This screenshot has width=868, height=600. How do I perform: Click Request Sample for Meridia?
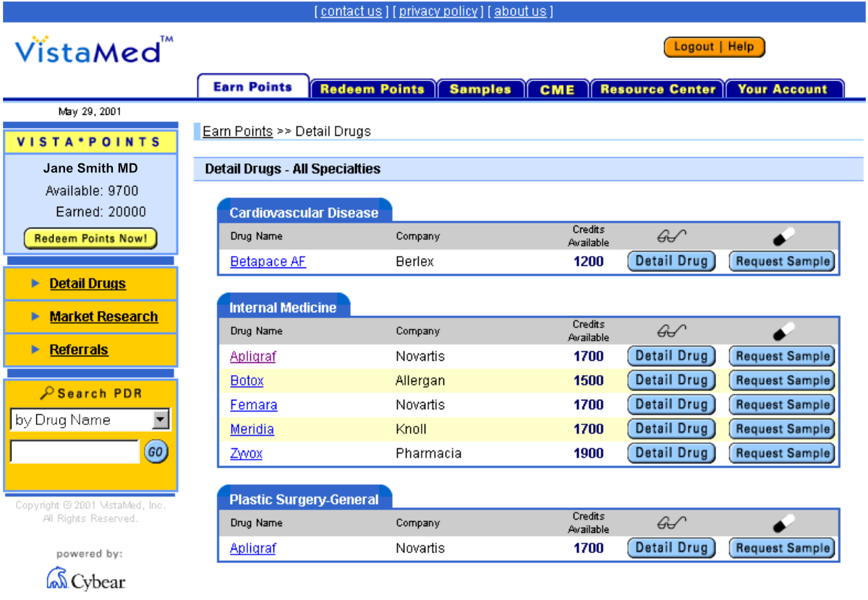(x=782, y=429)
